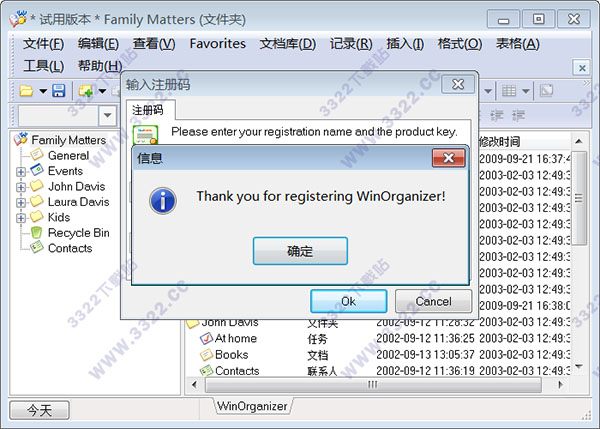Open the dropdown beside the folder icon
The height and width of the screenshot is (429, 600).
[43, 91]
